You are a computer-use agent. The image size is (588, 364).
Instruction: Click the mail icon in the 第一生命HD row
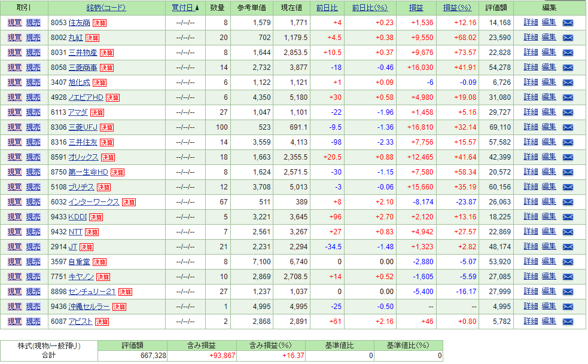[x=568, y=173]
